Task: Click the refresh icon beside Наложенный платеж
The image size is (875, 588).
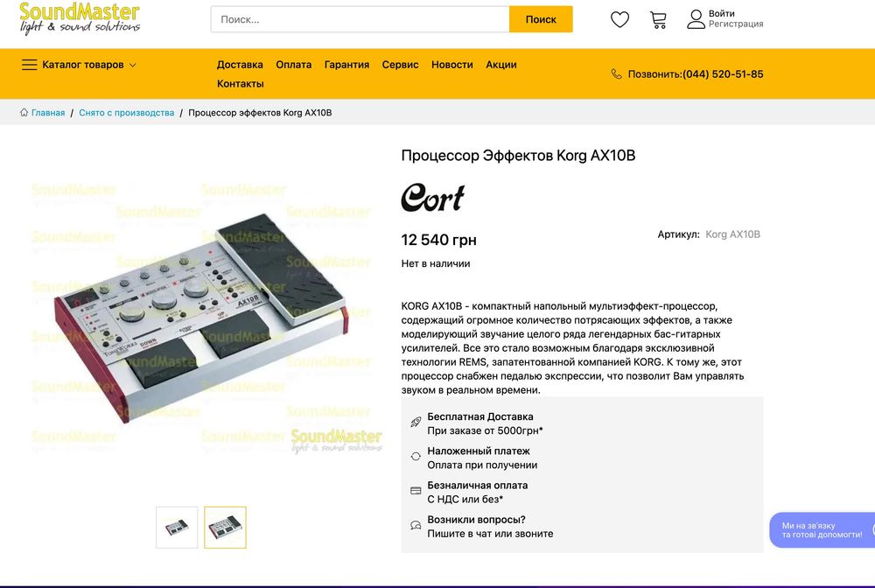Action: click(x=416, y=457)
